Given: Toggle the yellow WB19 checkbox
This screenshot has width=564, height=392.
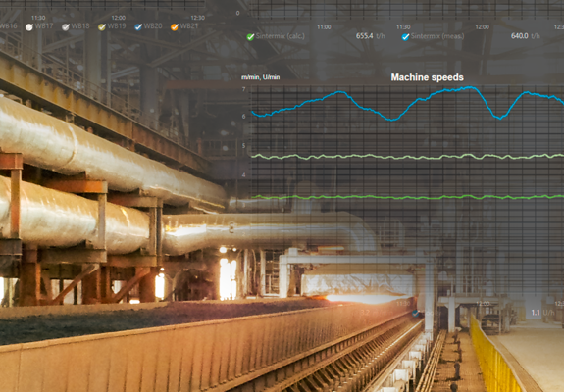Looking at the screenshot, I should click(x=102, y=27).
